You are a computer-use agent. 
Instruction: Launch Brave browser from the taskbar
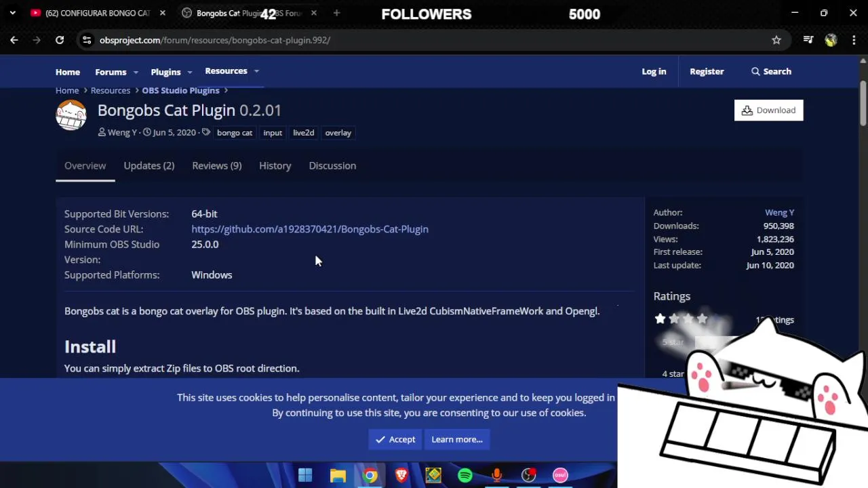(x=401, y=475)
